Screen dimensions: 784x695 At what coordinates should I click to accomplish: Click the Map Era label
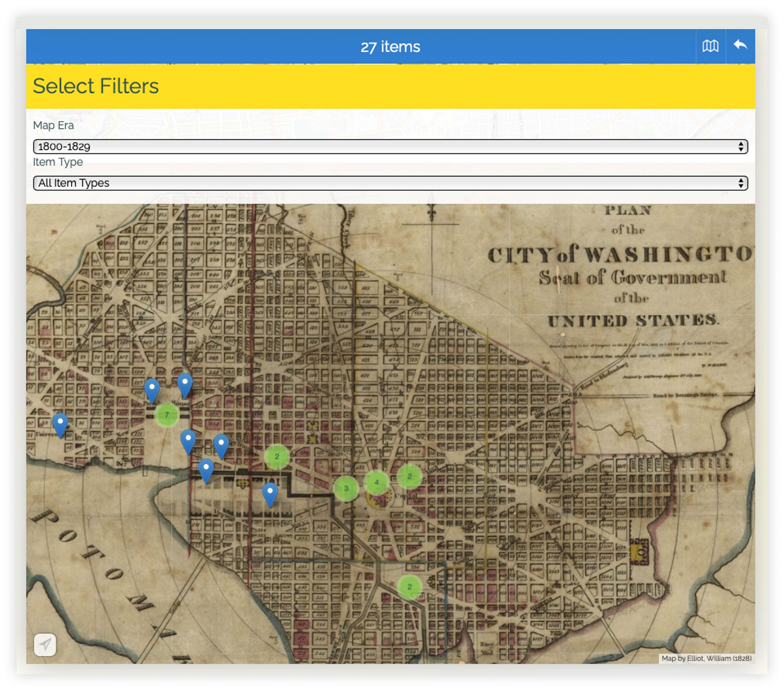click(x=53, y=126)
